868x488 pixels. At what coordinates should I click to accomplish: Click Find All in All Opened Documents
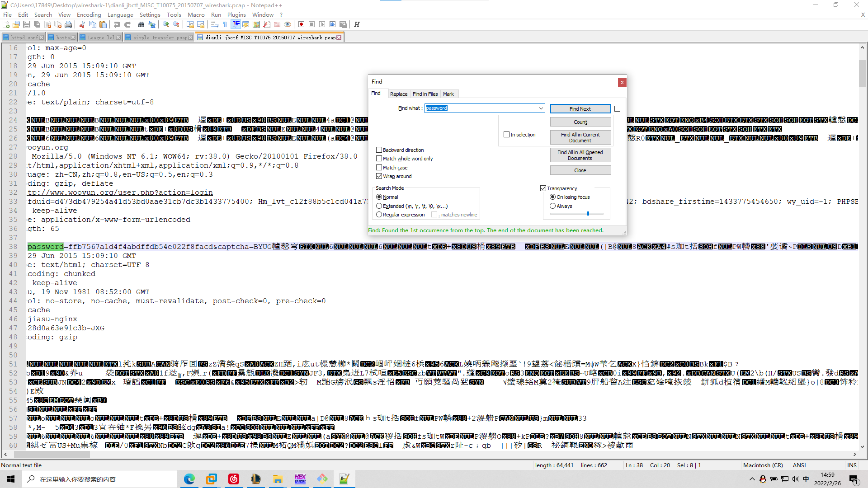point(580,155)
